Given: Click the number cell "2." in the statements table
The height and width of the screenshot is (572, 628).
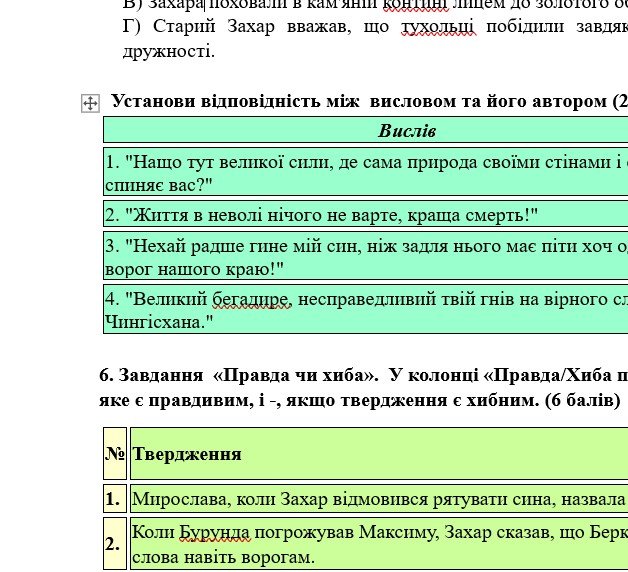Looking at the screenshot, I should pyautogui.click(x=115, y=544).
